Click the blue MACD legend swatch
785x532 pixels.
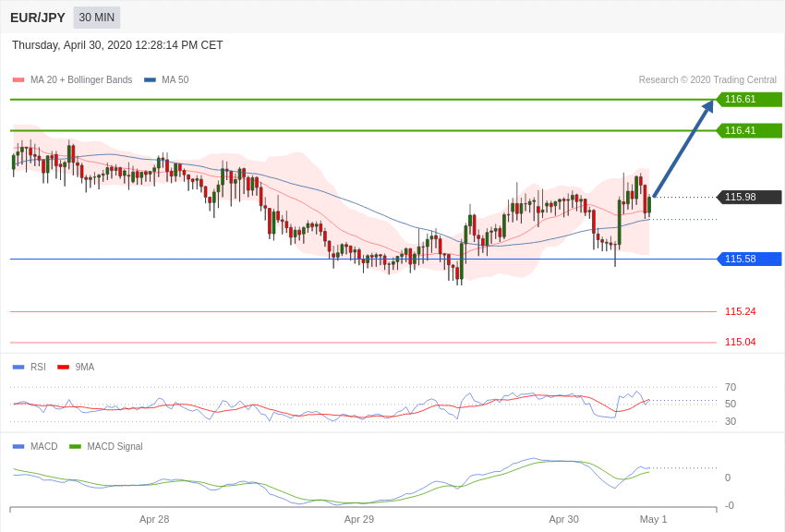click(x=18, y=446)
